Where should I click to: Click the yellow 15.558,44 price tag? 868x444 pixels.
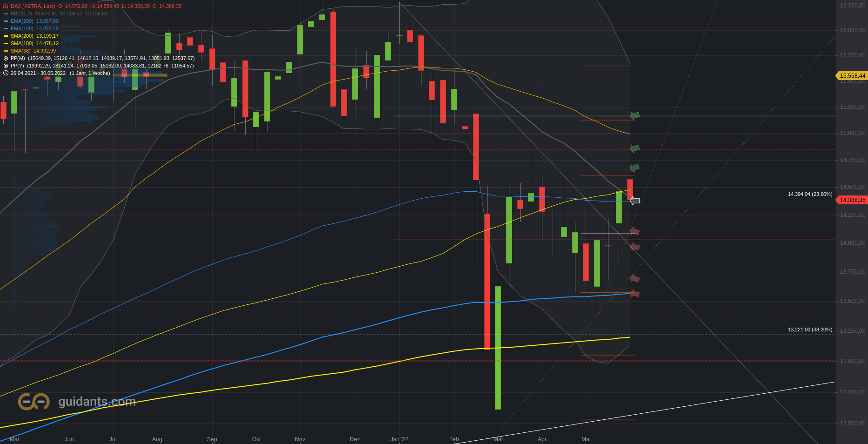[852, 75]
